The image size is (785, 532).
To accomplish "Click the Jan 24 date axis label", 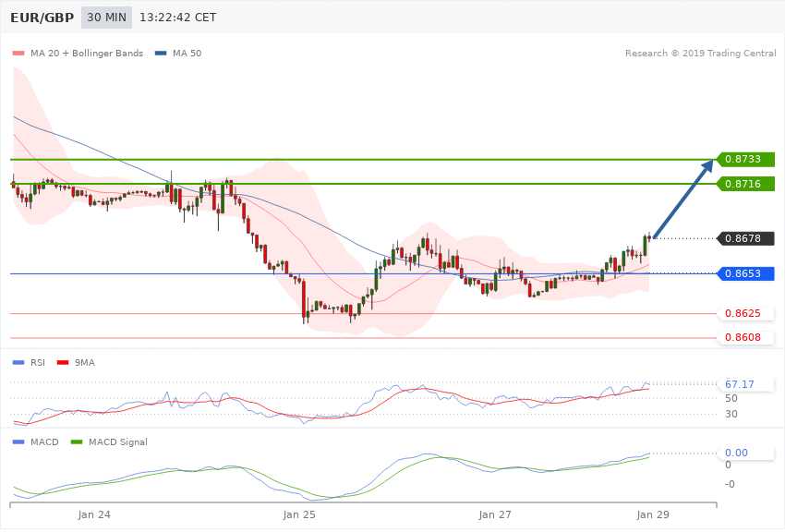I will coord(94,514).
